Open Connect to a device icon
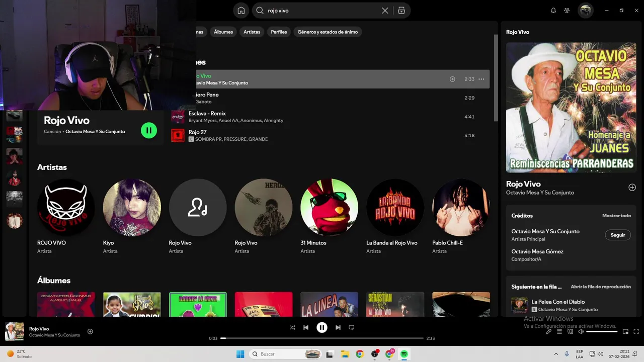Viewport: 644px width, 362px height. (571, 331)
